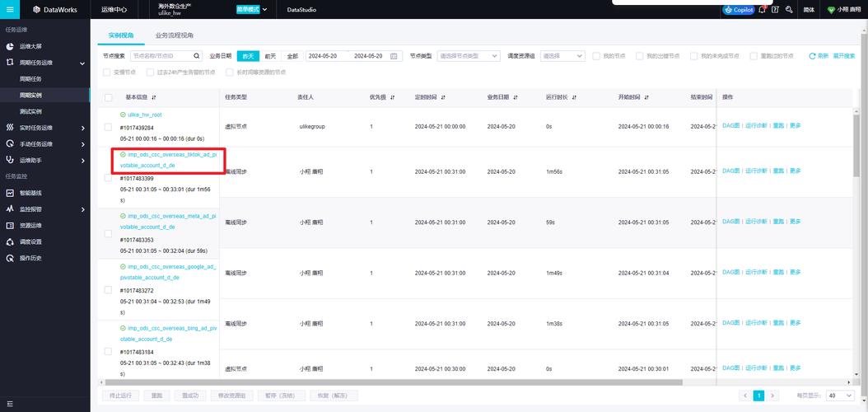Check the 我的节点 checkbox
Screen dimensions: 868x412
(x=596, y=56)
